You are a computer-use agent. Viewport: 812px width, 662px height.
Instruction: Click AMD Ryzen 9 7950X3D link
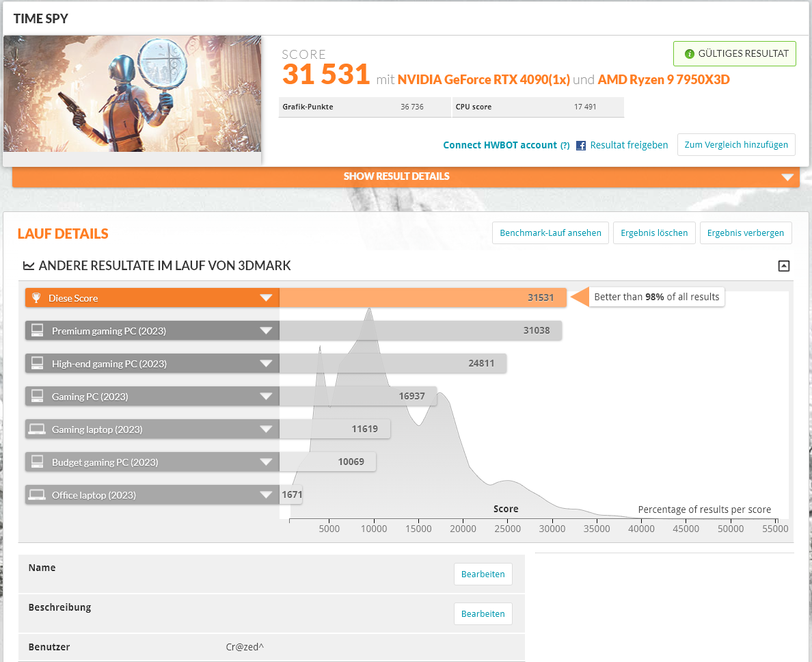[664, 80]
